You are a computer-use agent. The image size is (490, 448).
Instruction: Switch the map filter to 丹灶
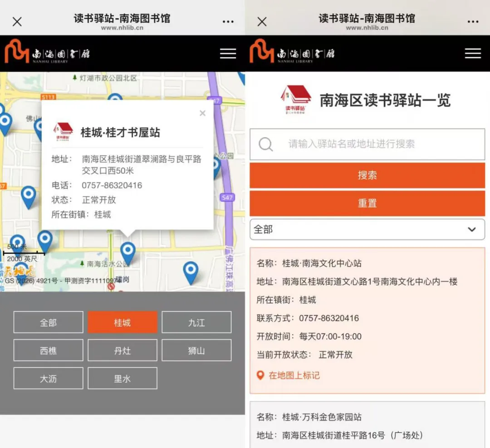[122, 350]
